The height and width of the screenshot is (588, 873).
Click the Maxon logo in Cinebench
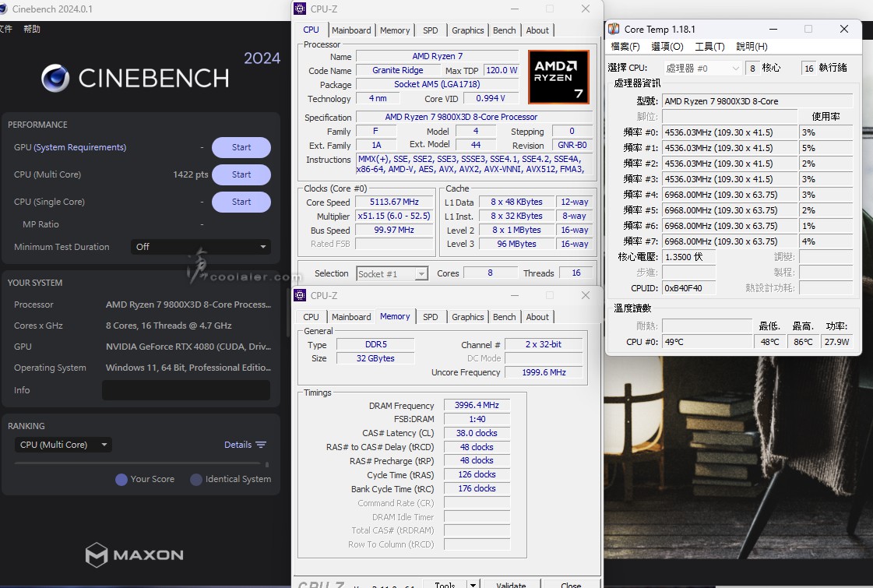click(134, 555)
